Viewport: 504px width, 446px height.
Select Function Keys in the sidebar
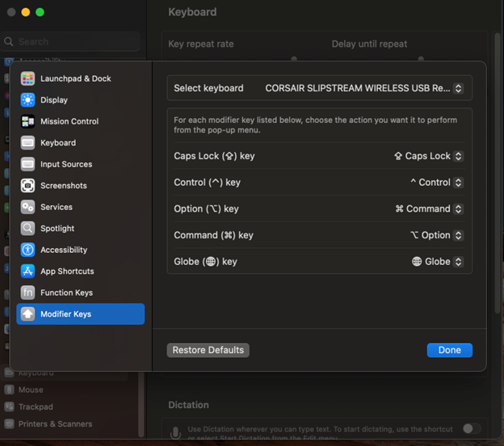pyautogui.click(x=66, y=292)
